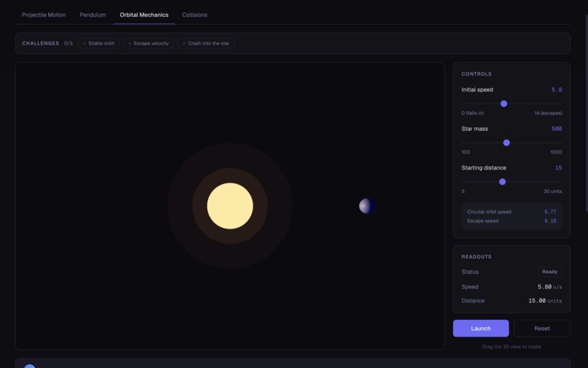Image resolution: width=588 pixels, height=368 pixels.
Task: Click the Ready status badge
Action: 550,272
